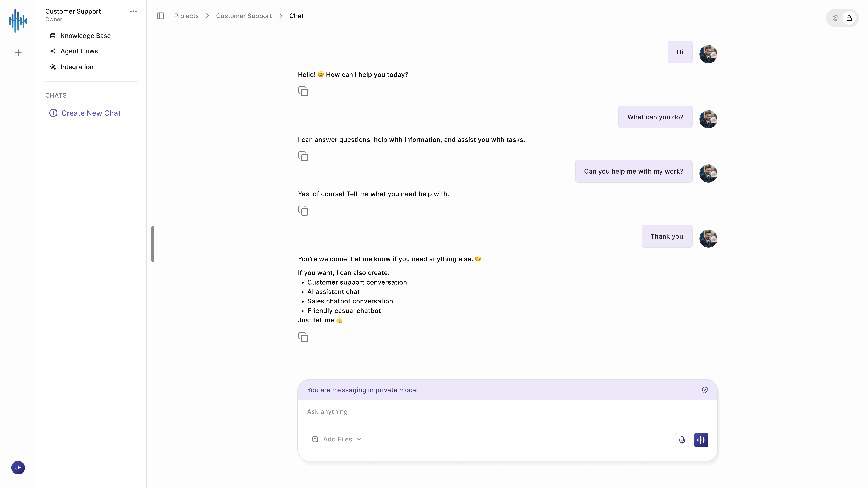
Task: Click Create New Chat link
Action: [85, 113]
